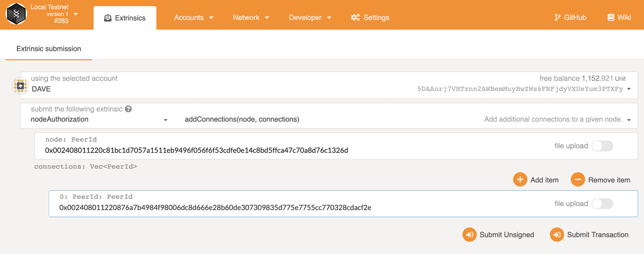The width and height of the screenshot is (644, 254).
Task: Enable file upload for node PeerId
Action: pyautogui.click(x=602, y=146)
